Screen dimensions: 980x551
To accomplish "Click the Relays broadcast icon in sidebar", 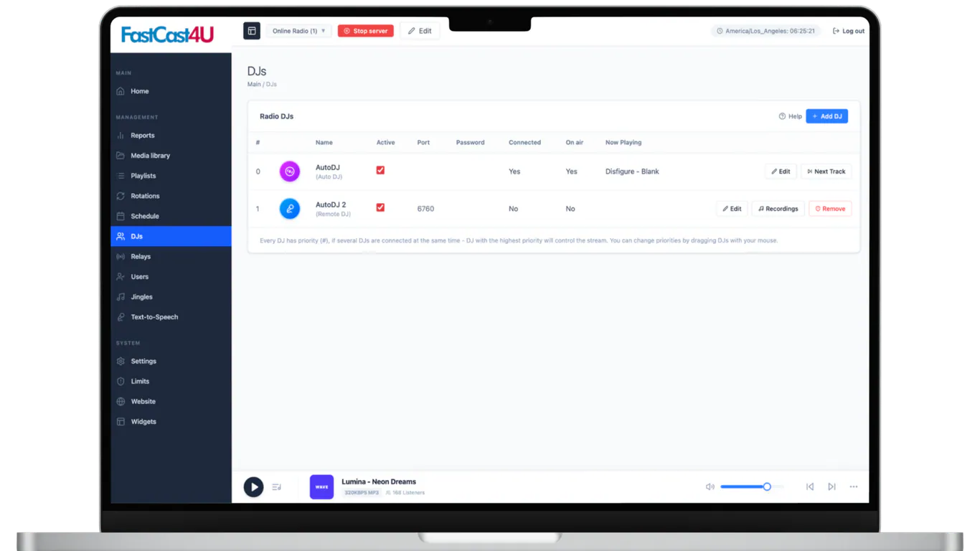I will coord(121,256).
